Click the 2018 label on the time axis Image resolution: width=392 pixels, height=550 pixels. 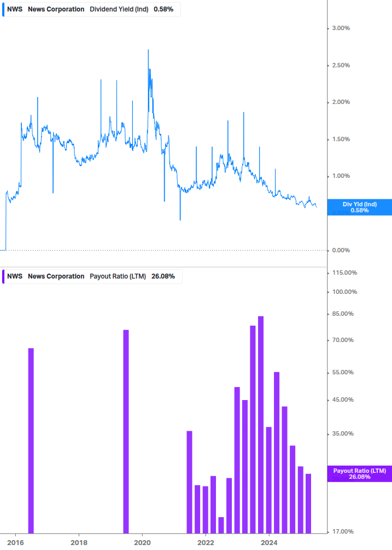coord(79,543)
